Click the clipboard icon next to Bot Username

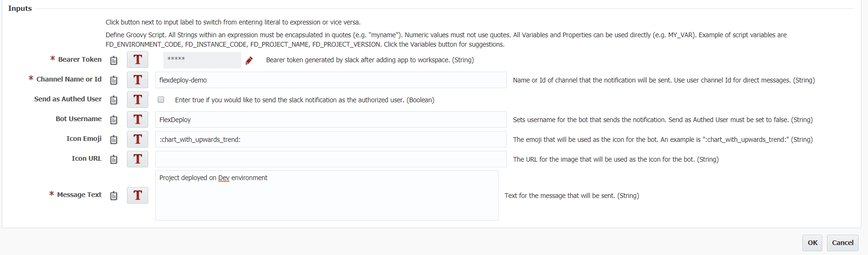(114, 120)
